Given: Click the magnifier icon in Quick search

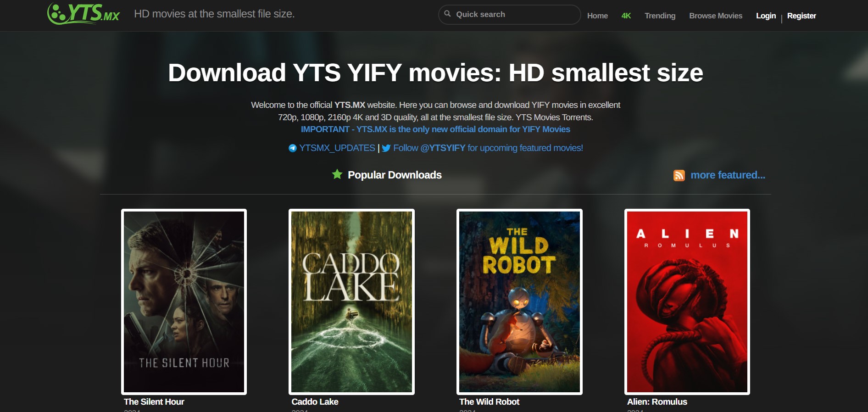Looking at the screenshot, I should click(447, 14).
